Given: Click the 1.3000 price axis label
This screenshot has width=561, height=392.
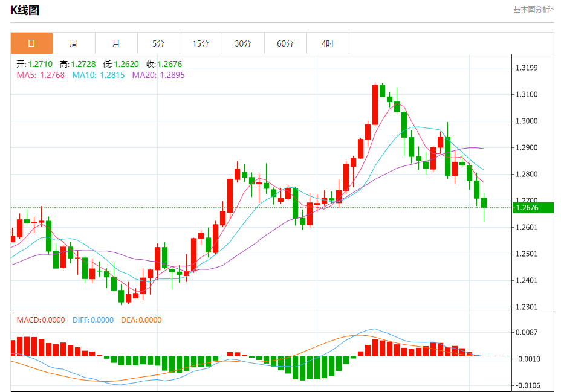Looking at the screenshot, I should (x=527, y=121).
